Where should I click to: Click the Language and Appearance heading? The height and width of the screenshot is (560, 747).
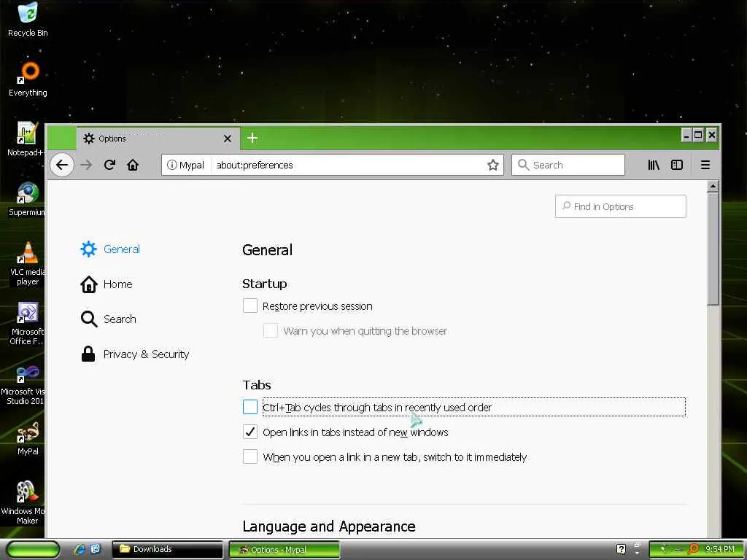tap(329, 526)
